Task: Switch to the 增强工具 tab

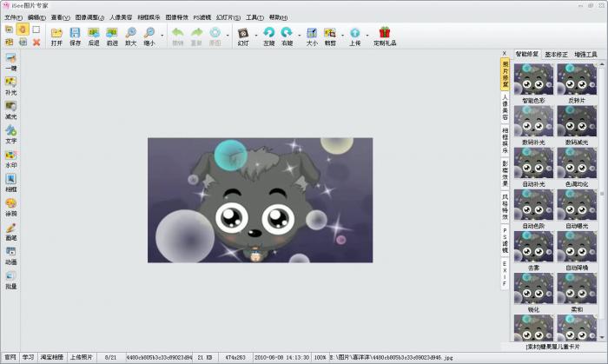Action: 585,55
